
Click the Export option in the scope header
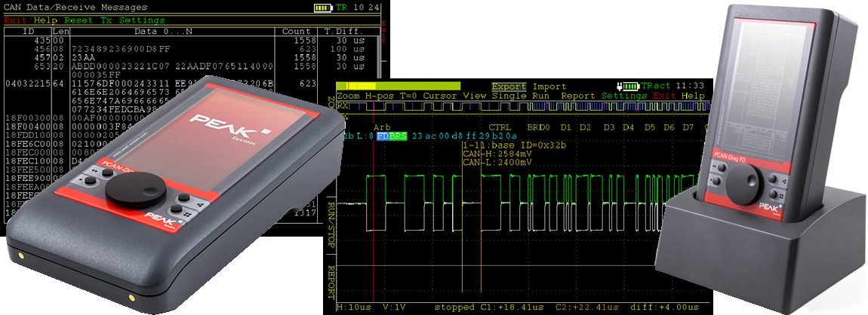[x=509, y=86]
